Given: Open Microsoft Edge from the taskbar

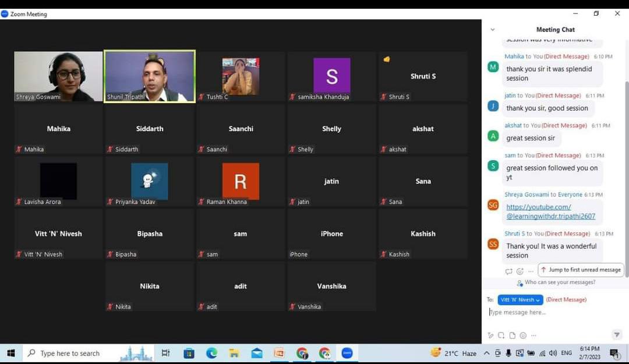Looking at the screenshot, I should tap(211, 353).
